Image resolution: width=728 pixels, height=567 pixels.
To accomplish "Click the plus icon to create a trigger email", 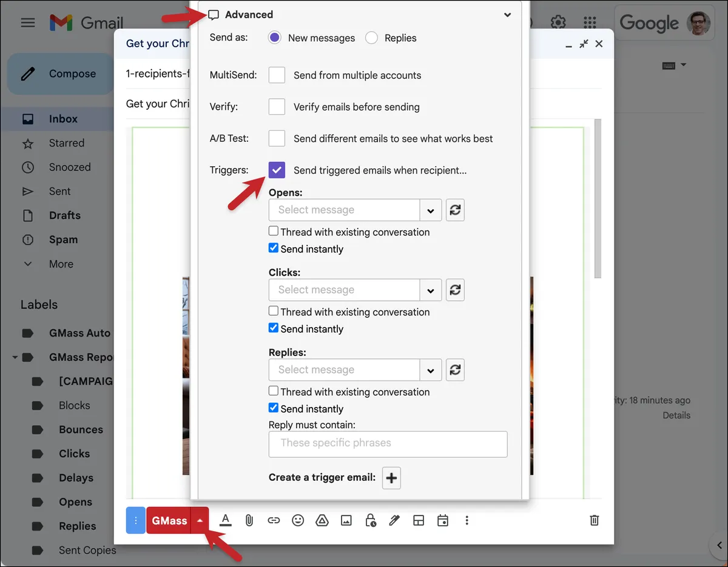I will click(x=391, y=478).
